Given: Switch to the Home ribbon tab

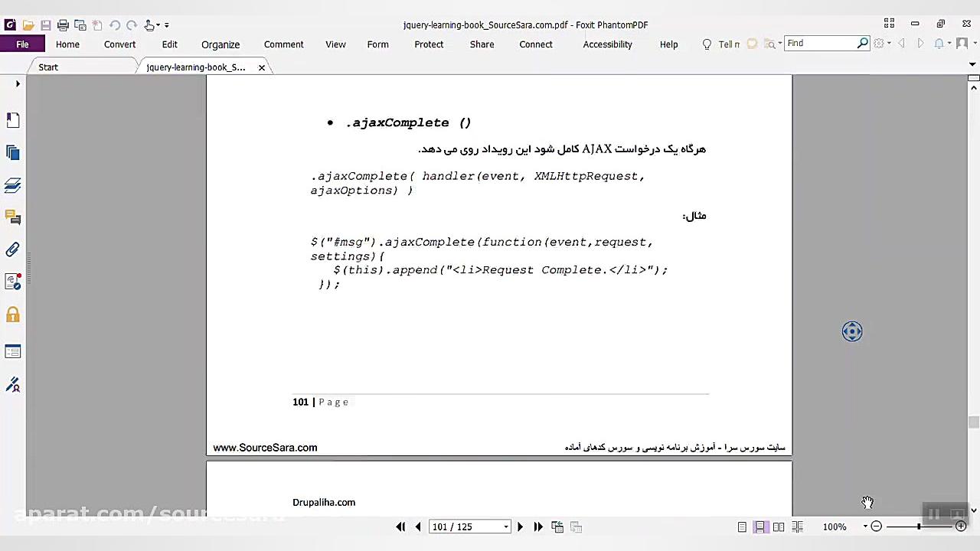Looking at the screenshot, I should pyautogui.click(x=67, y=44).
